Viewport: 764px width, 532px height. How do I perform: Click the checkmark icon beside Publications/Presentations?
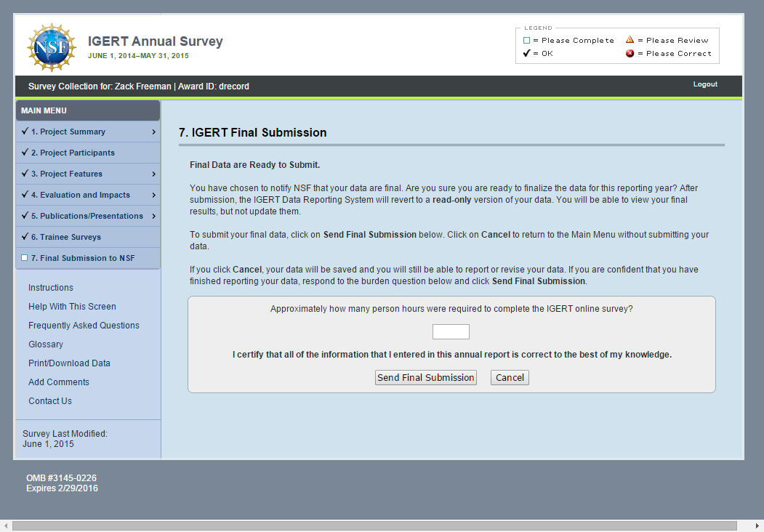pos(25,215)
